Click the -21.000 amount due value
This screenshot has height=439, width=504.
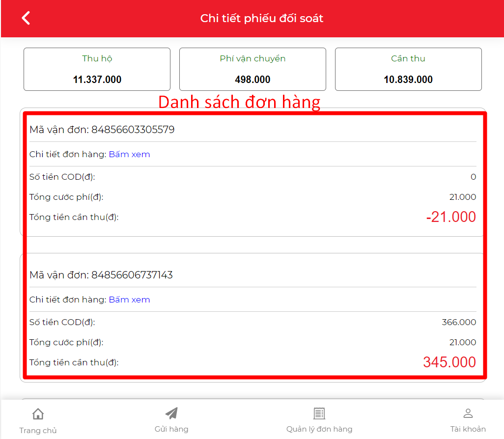coord(450,217)
